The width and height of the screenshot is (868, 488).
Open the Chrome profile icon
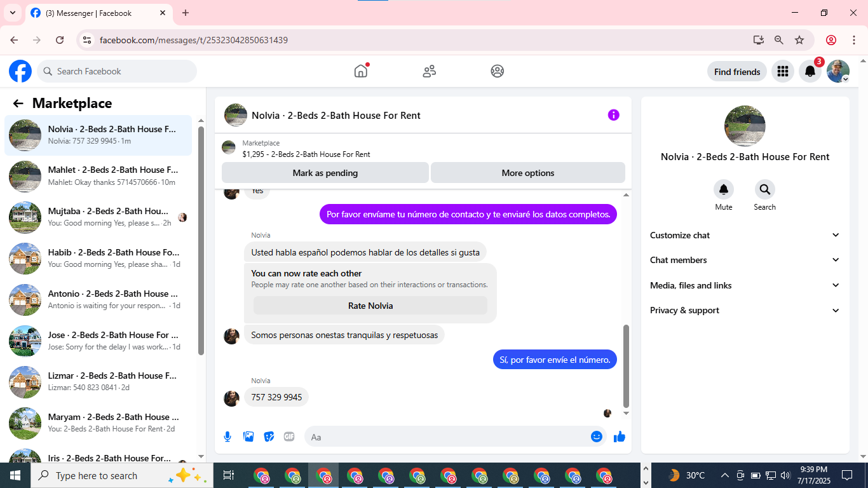point(831,40)
